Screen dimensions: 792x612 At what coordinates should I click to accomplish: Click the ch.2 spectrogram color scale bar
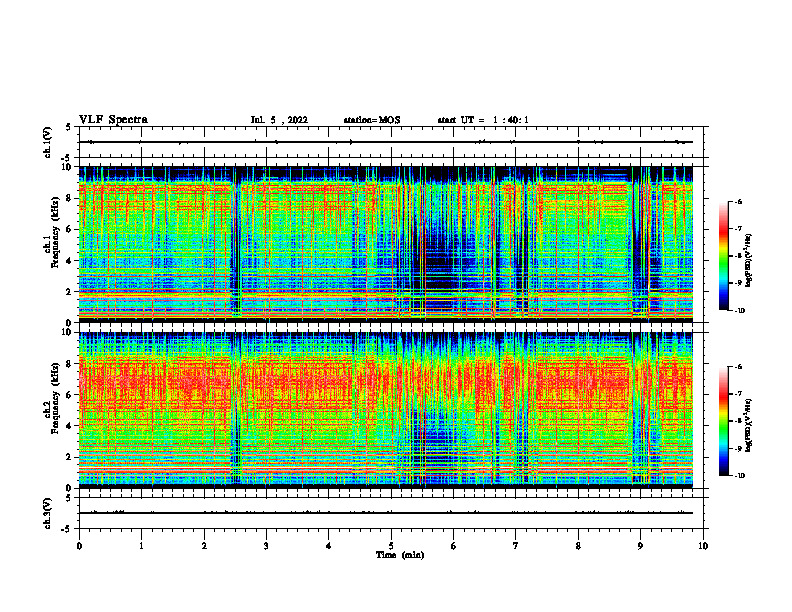pyautogui.click(x=723, y=421)
